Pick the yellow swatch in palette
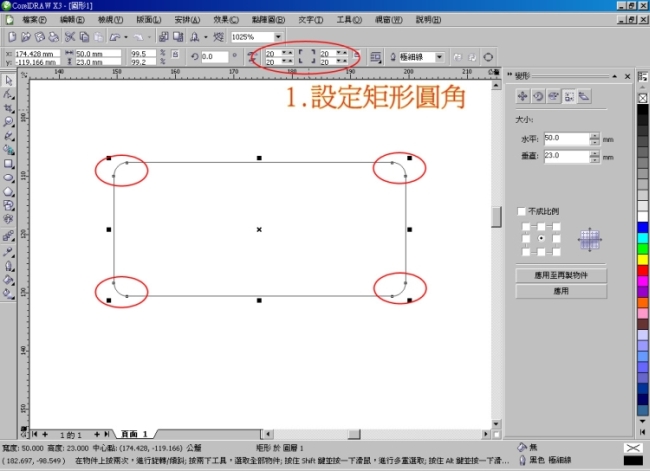Viewport: 650px width, 471px height. tap(643, 260)
